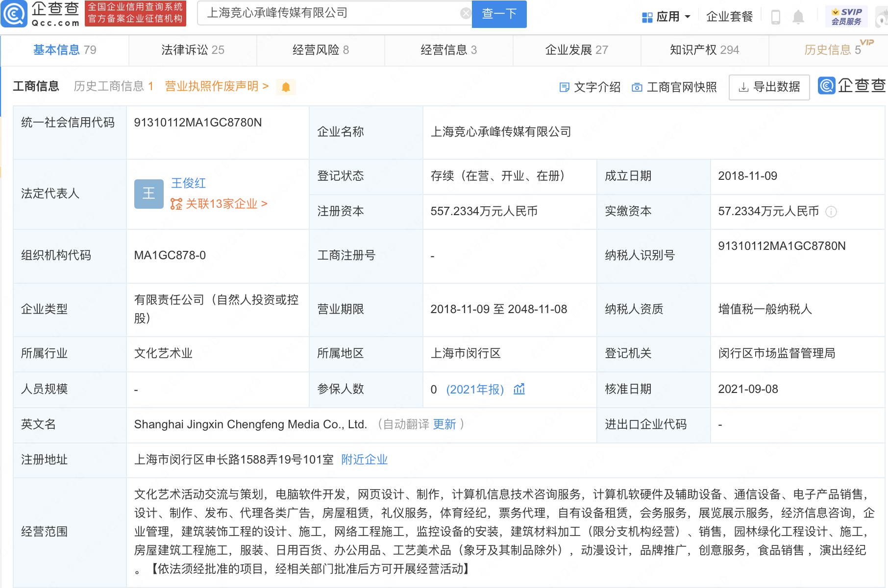This screenshot has width=888, height=588.
Task: Select the taxpayer qualification 增值税一般纳税人
Action: 765,309
